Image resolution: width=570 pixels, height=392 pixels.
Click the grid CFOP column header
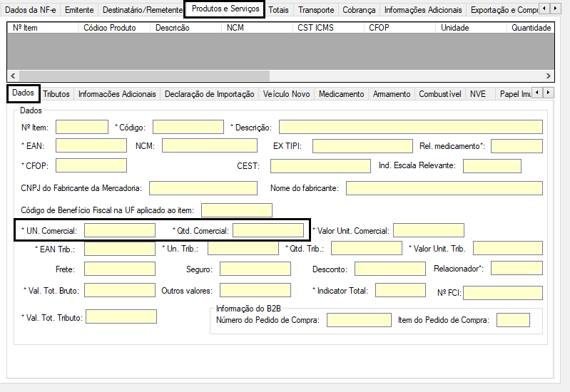(x=399, y=28)
